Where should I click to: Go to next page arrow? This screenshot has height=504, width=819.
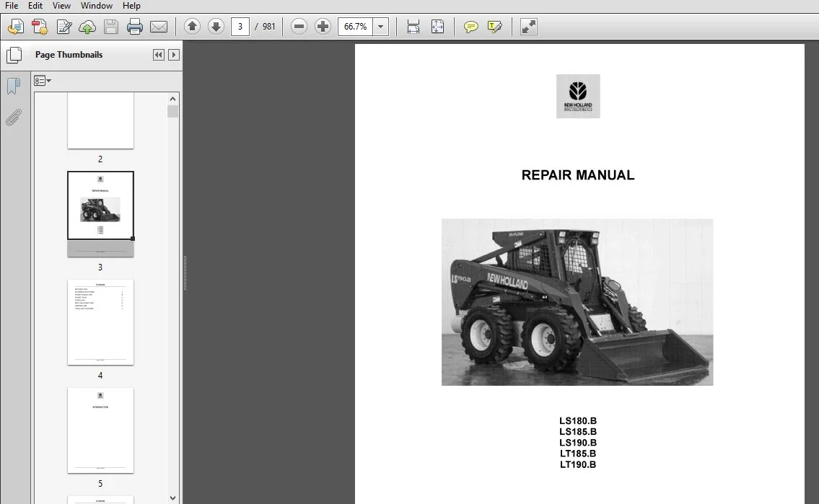click(216, 26)
